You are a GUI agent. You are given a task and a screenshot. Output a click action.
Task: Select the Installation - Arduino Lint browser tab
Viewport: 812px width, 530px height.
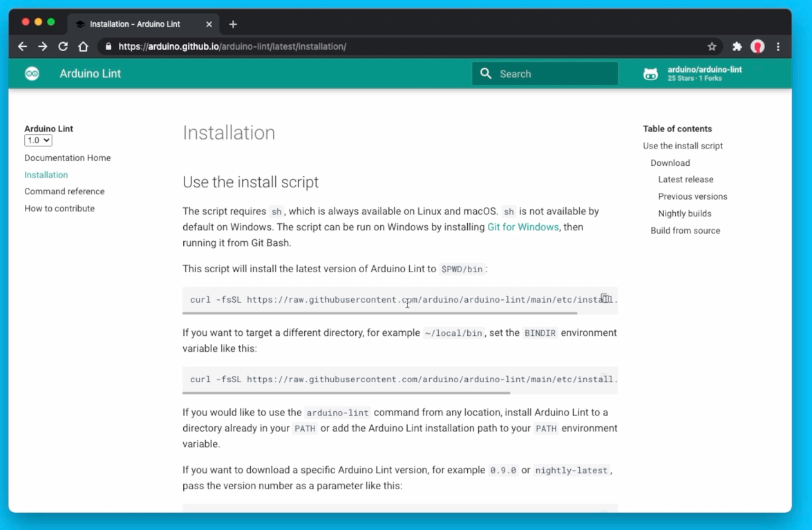(x=143, y=24)
